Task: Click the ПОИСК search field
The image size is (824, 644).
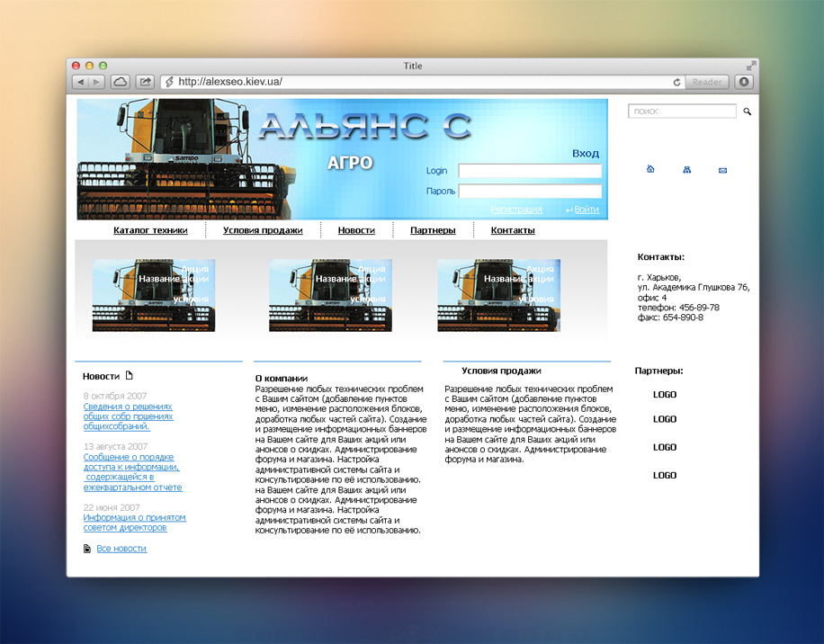Action: (680, 111)
